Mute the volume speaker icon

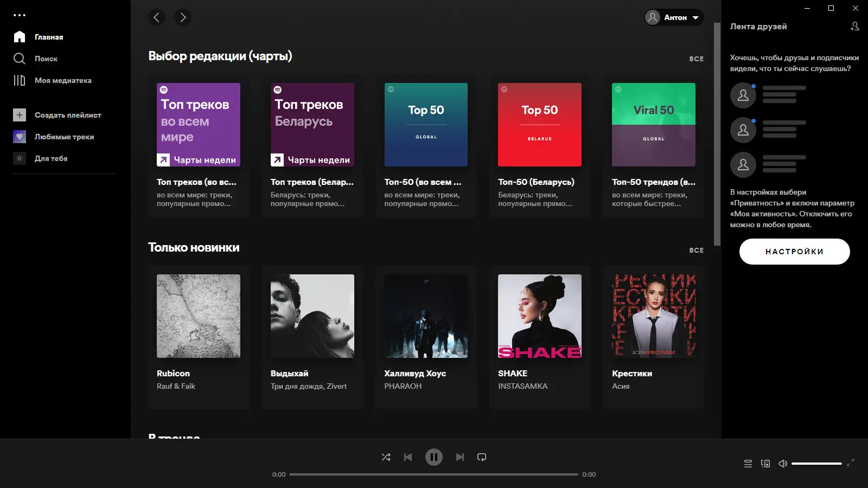[x=782, y=464]
